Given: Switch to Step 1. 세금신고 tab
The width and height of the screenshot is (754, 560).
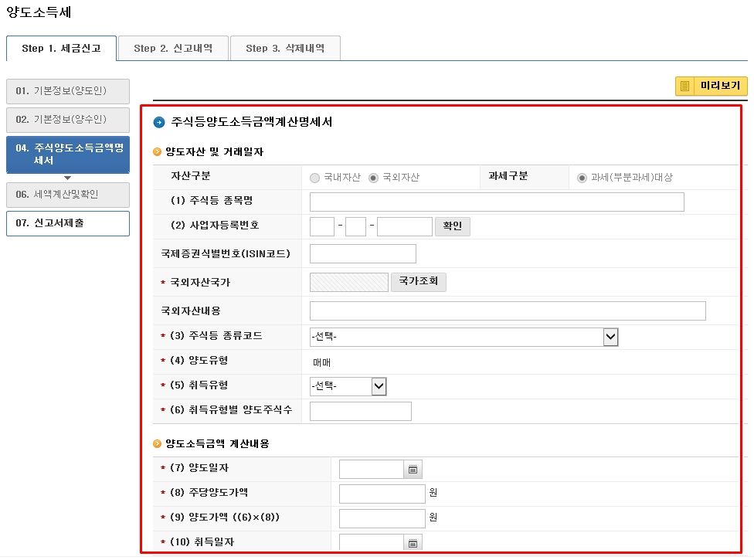Looking at the screenshot, I should (x=61, y=48).
